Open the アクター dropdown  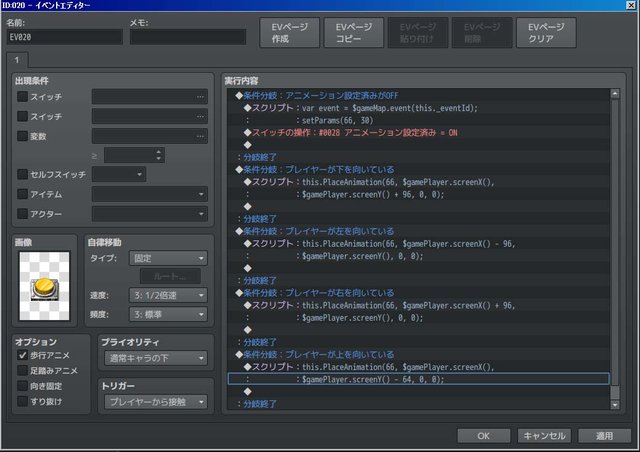pos(150,214)
